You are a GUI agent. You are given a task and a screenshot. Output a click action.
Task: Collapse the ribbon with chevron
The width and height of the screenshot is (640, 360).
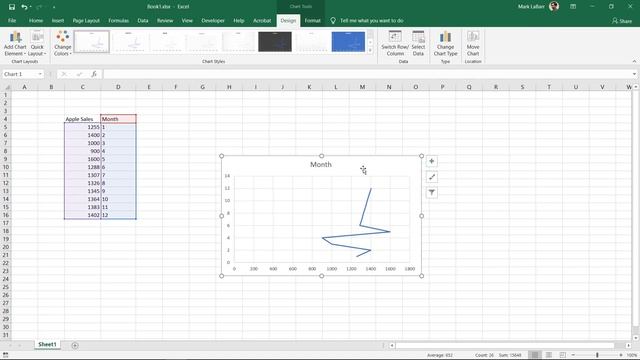tap(634, 61)
